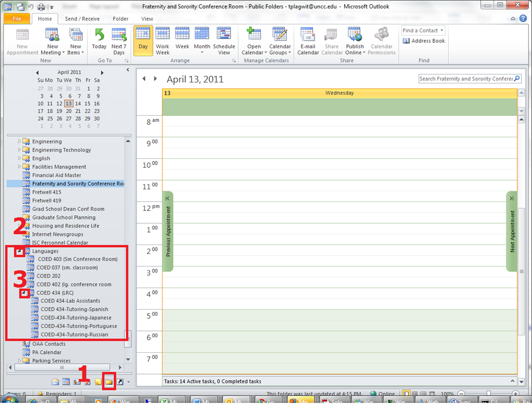Jump to the Next Appointment
532x408 pixels.
point(512,231)
